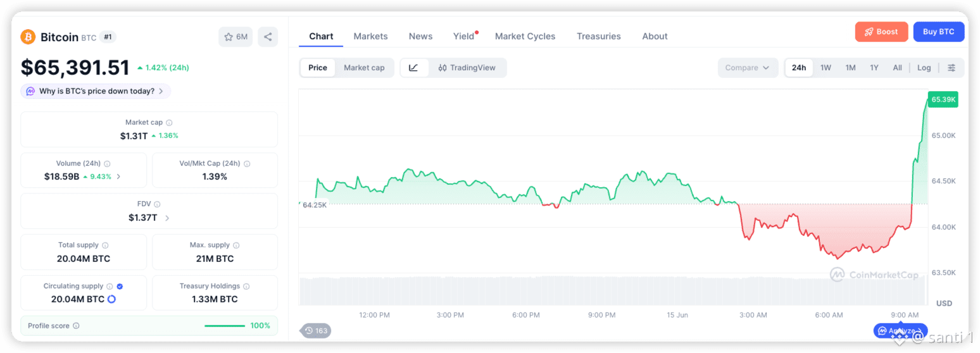Open the Yield tab

(x=465, y=36)
